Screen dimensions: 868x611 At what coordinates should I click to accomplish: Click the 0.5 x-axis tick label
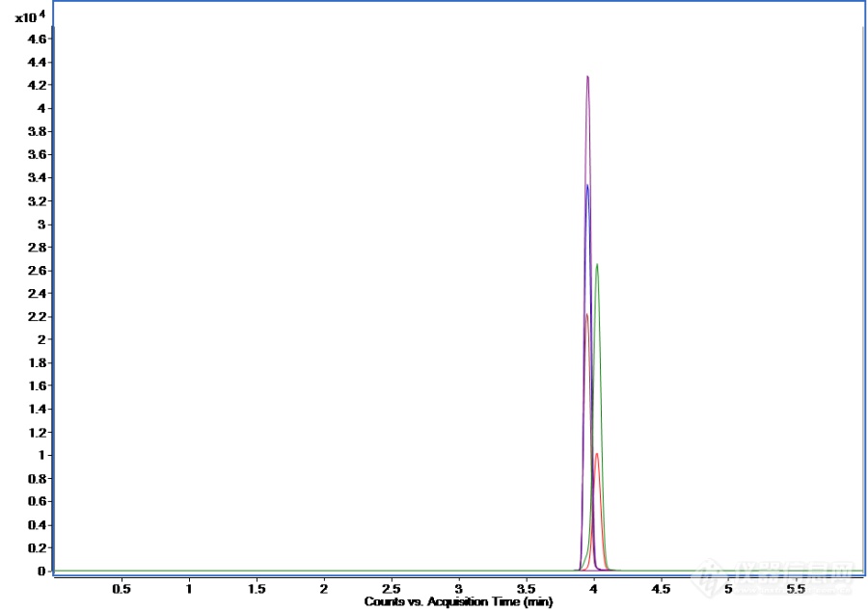pos(122,587)
